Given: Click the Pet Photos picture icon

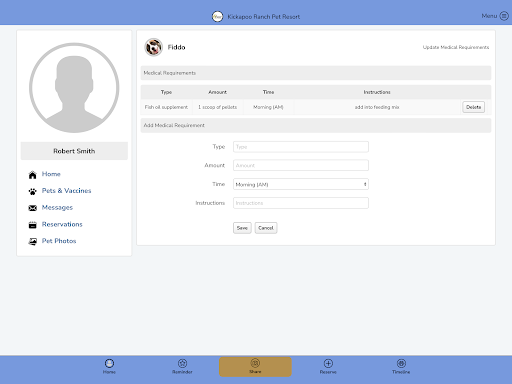Looking at the screenshot, I should point(32,241).
